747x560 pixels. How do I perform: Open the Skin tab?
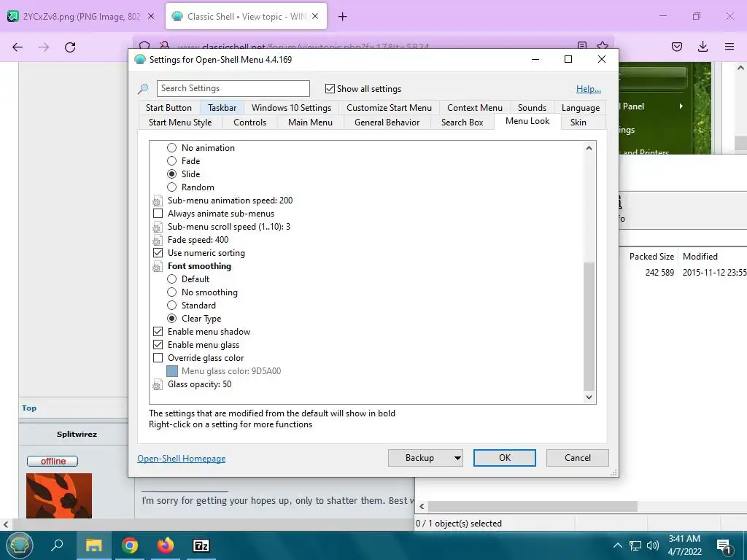[578, 122]
